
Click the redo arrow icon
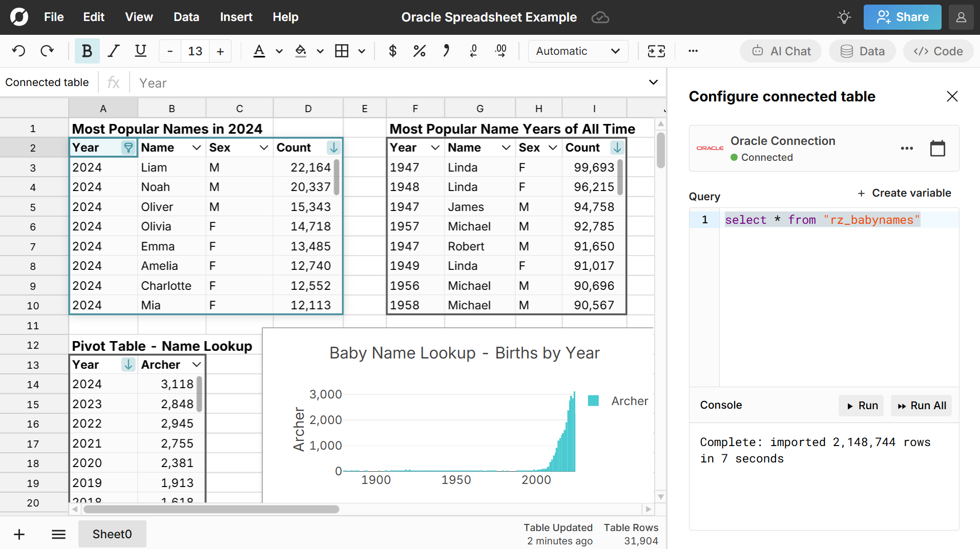point(47,51)
